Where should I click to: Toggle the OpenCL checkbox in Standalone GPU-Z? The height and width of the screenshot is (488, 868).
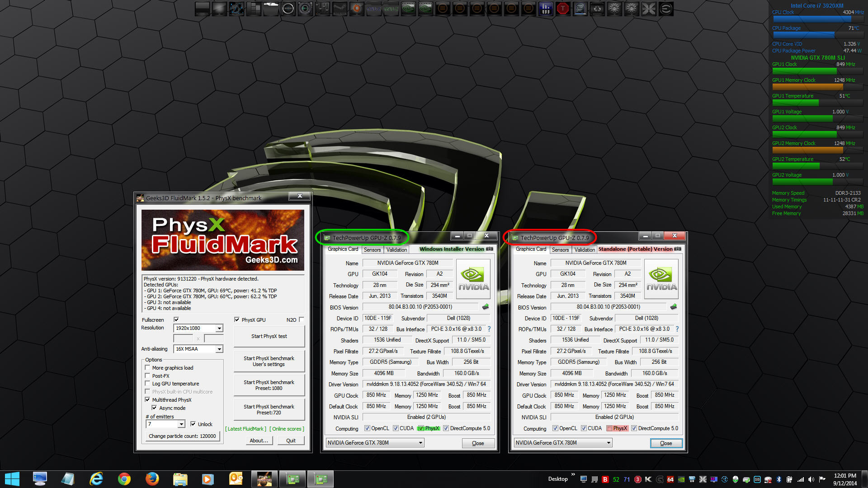tap(555, 428)
